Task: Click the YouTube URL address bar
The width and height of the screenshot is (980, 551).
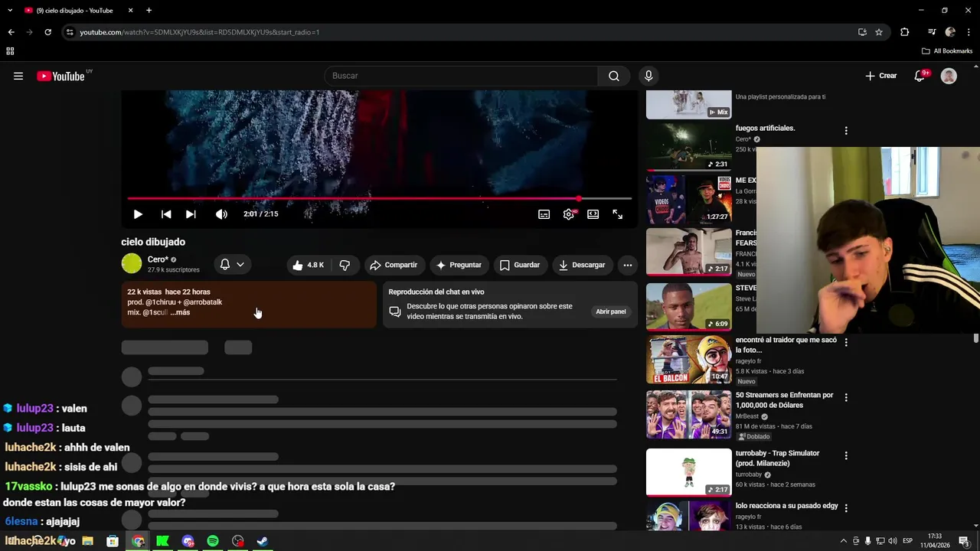Action: (x=459, y=32)
